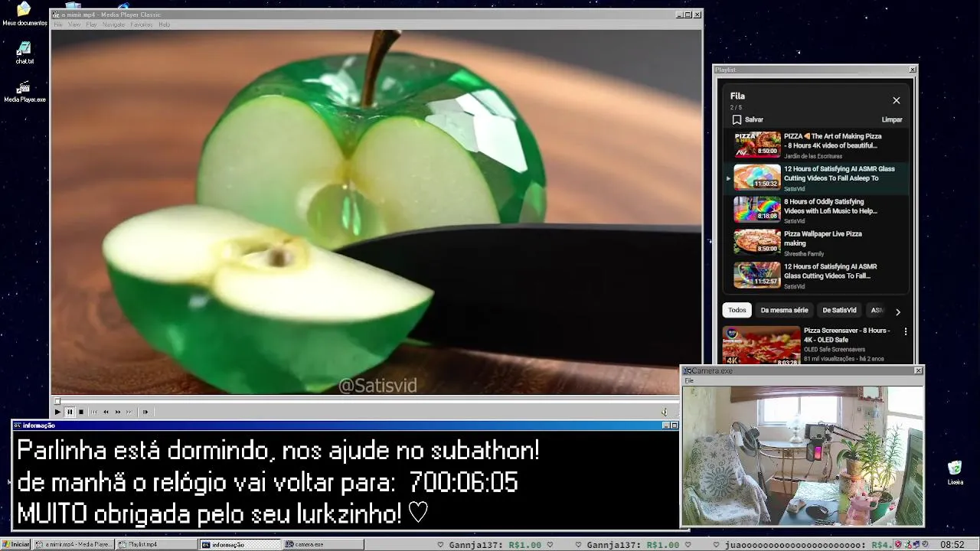
Task: Click the Salvar bookmark button
Action: point(748,119)
